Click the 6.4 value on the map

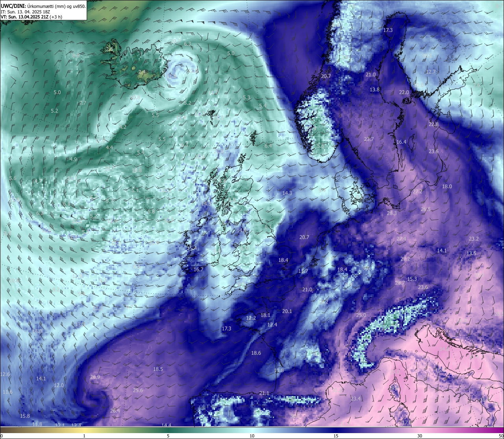click(268, 146)
